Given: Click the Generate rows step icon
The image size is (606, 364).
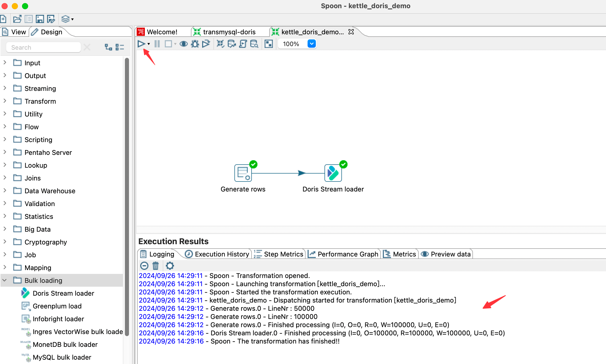Looking at the screenshot, I should pos(243,173).
